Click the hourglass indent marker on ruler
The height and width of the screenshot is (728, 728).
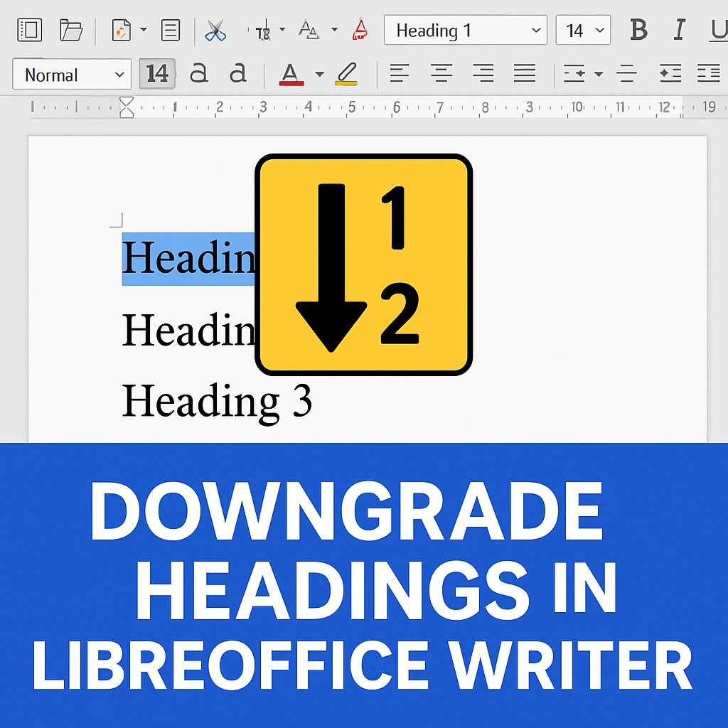[x=127, y=107]
